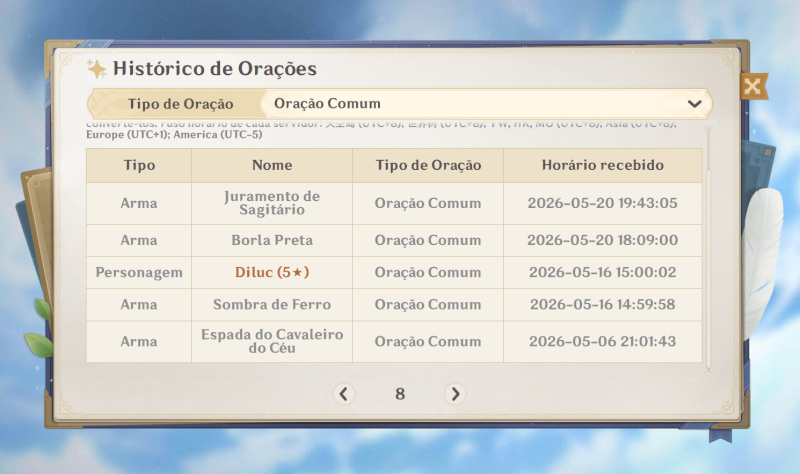Select the Diluc (5★) entry
800x474 pixels.
pos(272,272)
